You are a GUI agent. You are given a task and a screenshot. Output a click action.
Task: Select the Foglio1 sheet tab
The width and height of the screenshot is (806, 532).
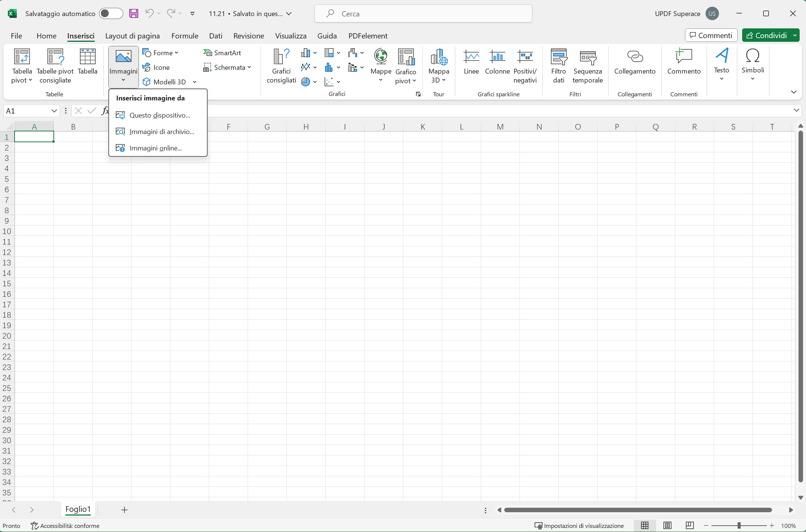coord(78,509)
